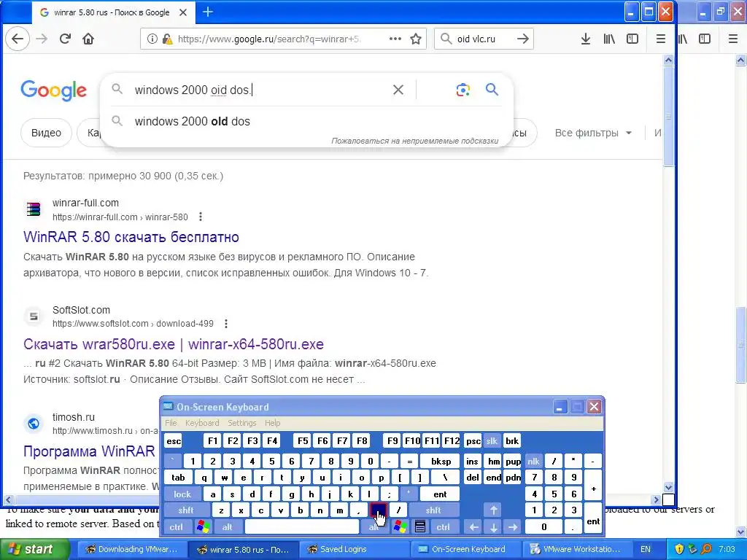Open a new browser tab with plus
The image size is (747, 560).
coord(208,12)
